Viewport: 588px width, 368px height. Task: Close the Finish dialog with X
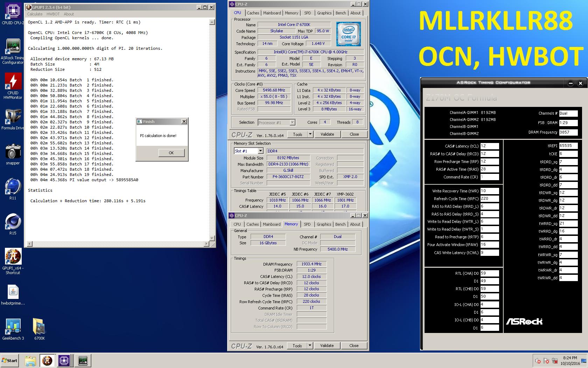[184, 122]
